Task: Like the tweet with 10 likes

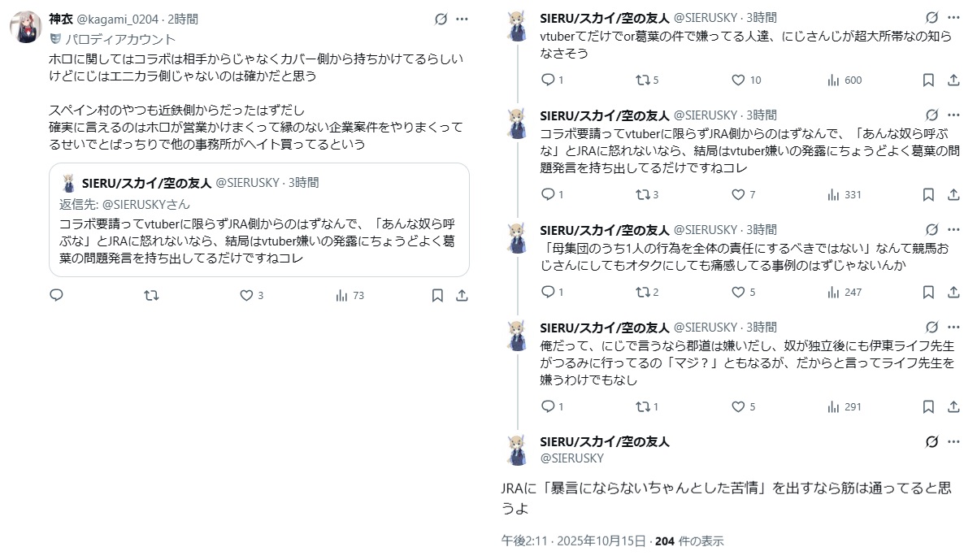Action: pyautogui.click(x=738, y=80)
